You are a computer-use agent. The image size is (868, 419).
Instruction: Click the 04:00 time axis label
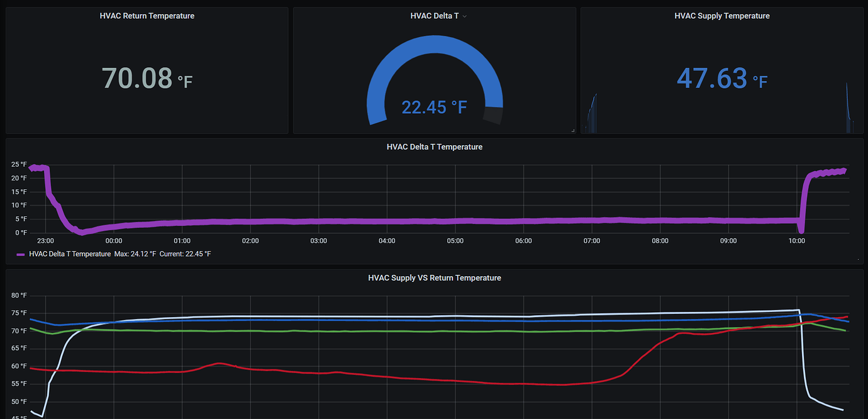pyautogui.click(x=386, y=240)
